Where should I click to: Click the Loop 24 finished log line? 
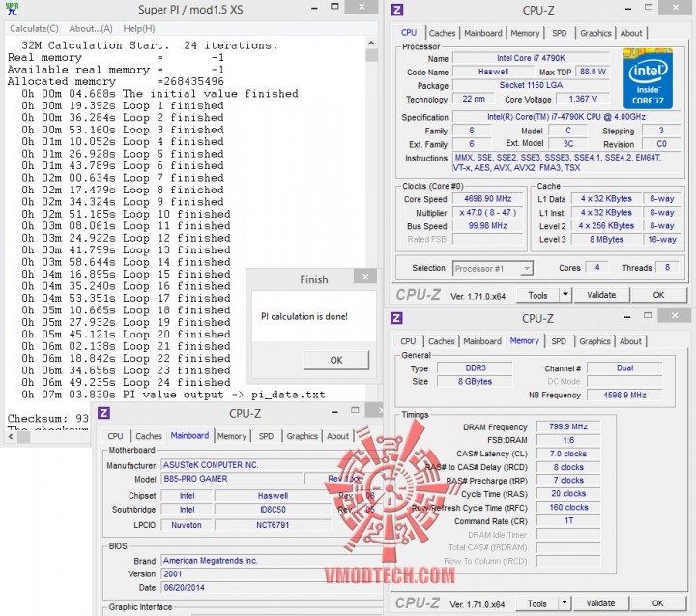click(x=126, y=382)
